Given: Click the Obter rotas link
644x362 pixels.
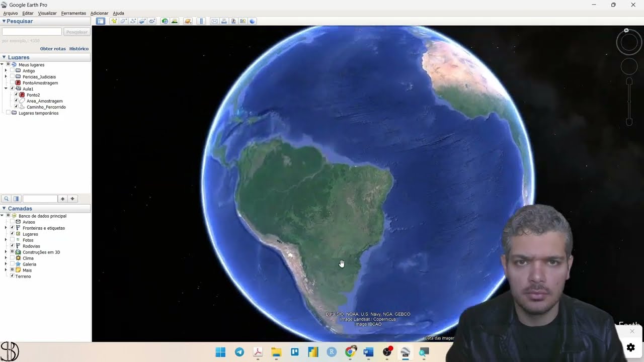Looking at the screenshot, I should tap(53, 49).
